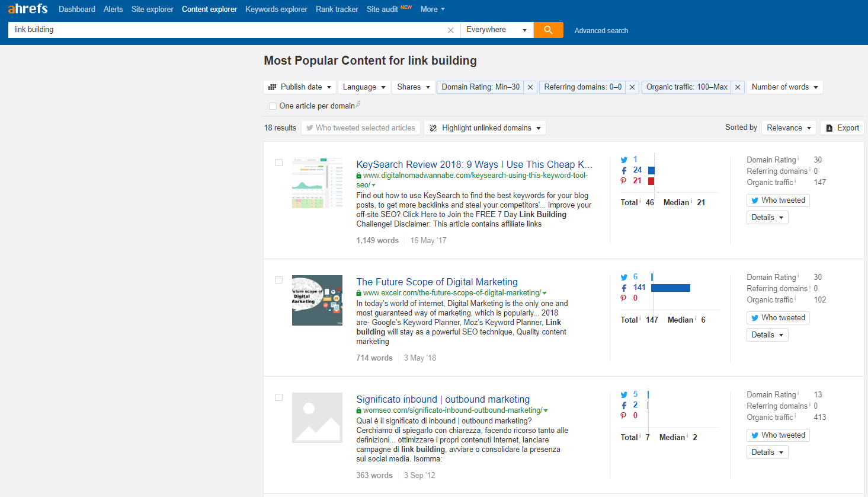Click Pinterest icon in KeySearch Review row

(623, 181)
